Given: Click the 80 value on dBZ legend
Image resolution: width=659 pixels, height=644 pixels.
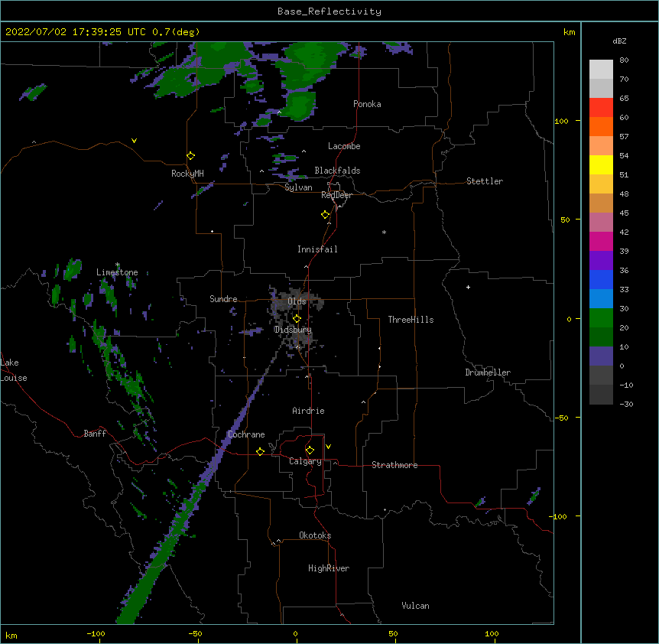Looking at the screenshot, I should (624, 60).
